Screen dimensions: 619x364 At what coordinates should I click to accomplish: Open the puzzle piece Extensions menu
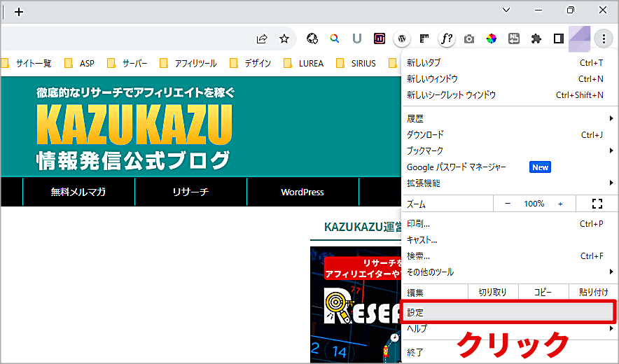[x=536, y=38]
